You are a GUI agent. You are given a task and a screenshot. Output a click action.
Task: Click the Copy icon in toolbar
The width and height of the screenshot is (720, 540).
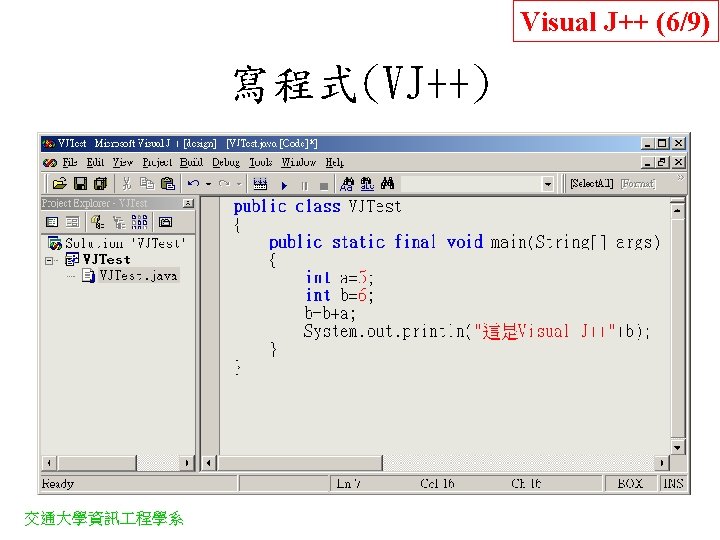(147, 184)
